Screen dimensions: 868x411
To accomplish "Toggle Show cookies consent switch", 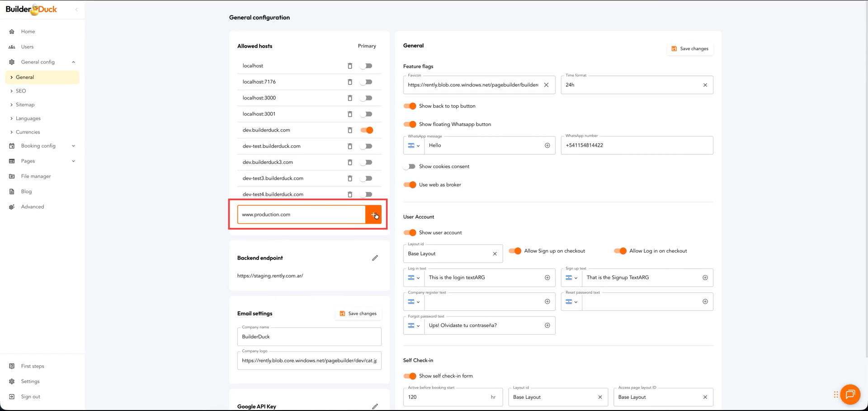I will 410,167.
